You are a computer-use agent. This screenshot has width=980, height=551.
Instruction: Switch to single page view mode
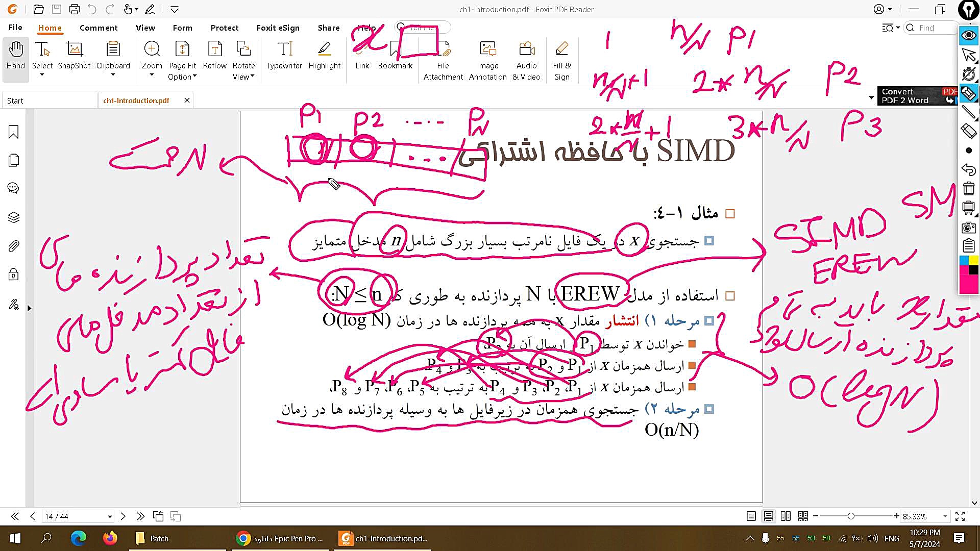pyautogui.click(x=751, y=516)
